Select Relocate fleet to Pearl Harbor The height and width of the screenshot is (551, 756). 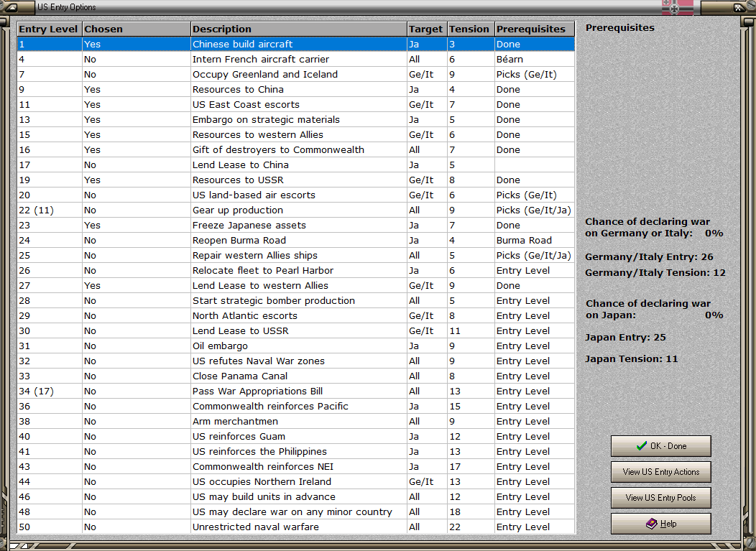(296, 270)
